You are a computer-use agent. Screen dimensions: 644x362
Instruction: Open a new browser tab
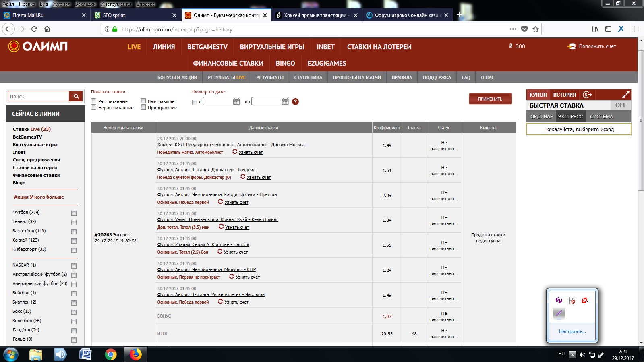pyautogui.click(x=459, y=15)
